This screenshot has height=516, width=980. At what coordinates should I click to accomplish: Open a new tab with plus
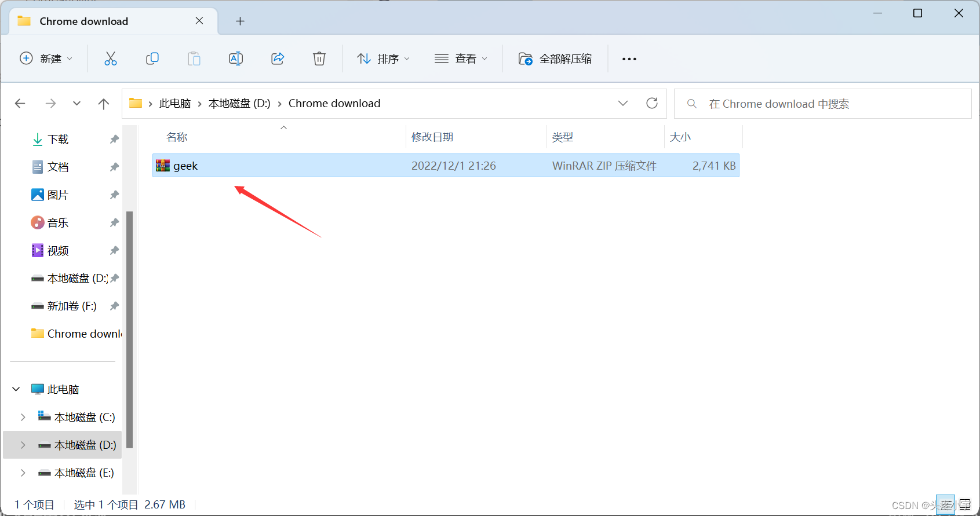tap(240, 21)
